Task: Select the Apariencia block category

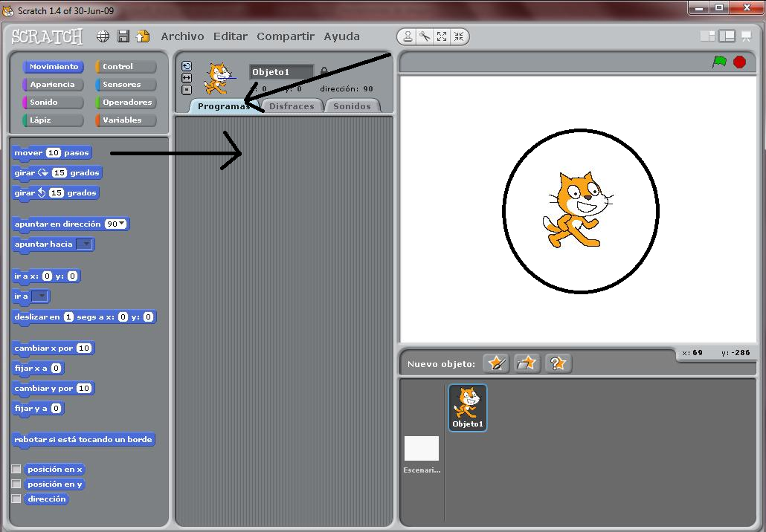Action: [54, 84]
